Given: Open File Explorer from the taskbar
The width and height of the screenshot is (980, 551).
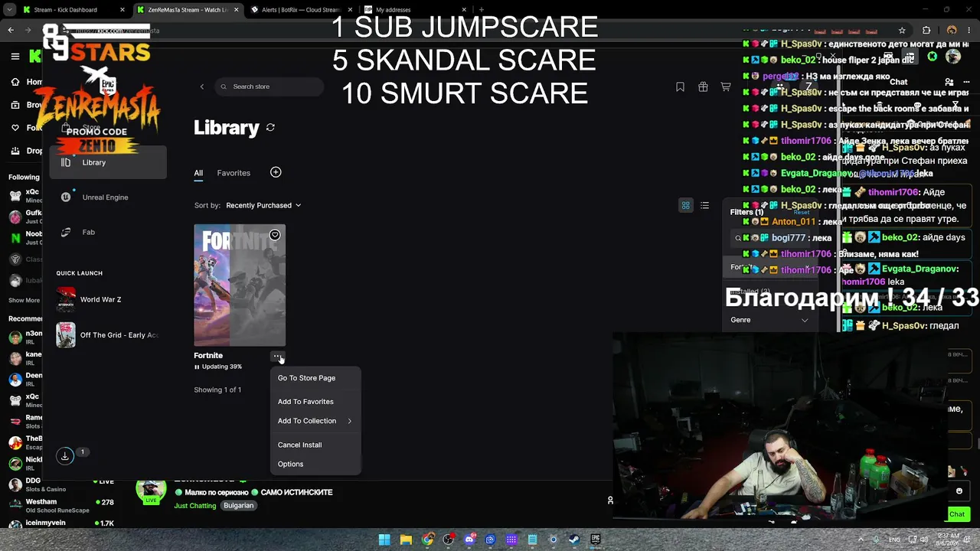Looking at the screenshot, I should point(406,540).
